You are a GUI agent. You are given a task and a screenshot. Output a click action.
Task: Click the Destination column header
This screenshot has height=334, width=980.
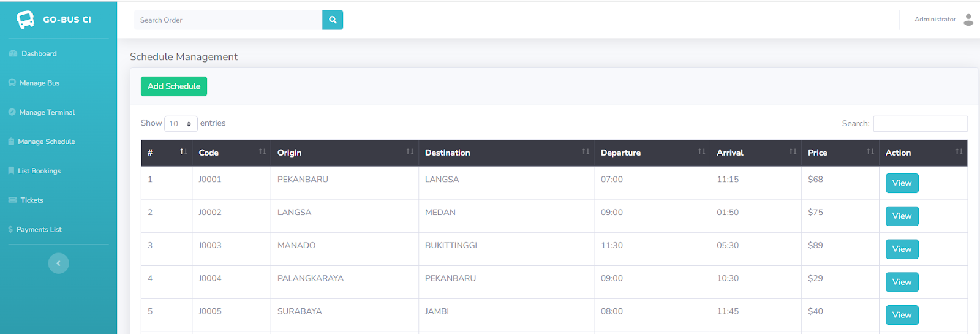pyautogui.click(x=507, y=153)
